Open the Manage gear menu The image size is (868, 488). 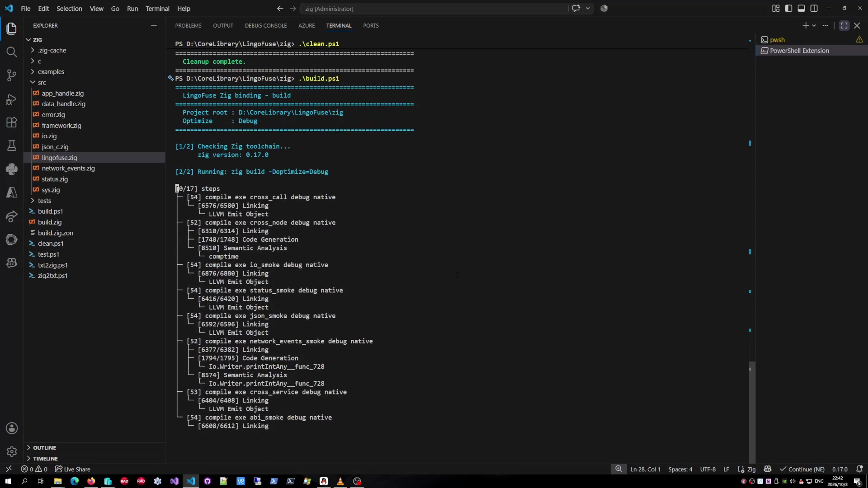(12, 451)
